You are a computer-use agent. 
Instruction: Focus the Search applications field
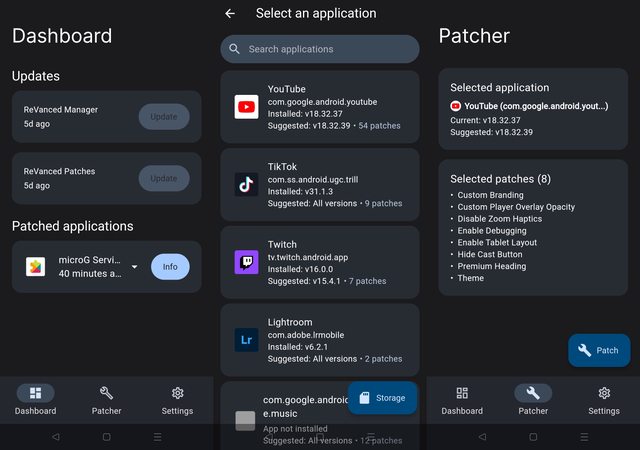click(330, 49)
